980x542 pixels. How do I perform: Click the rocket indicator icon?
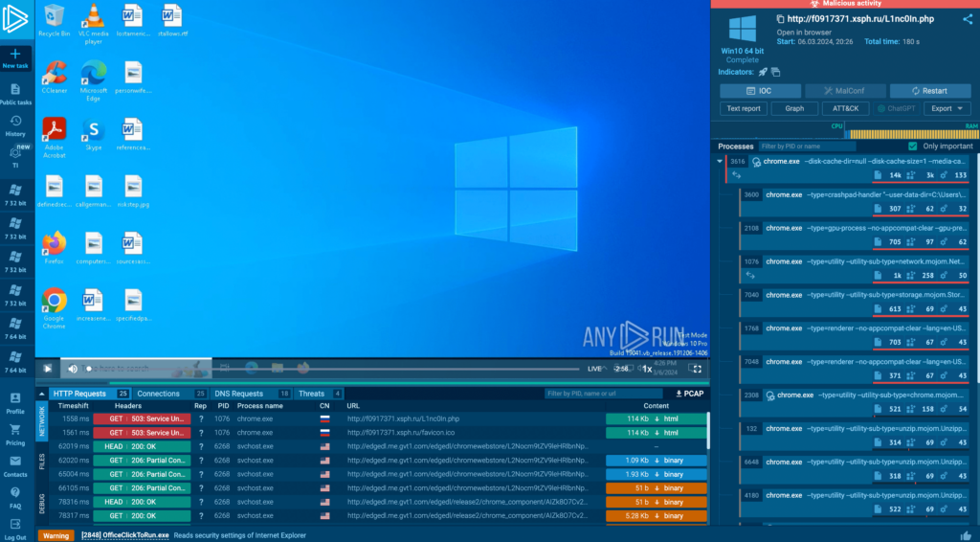[x=763, y=72]
